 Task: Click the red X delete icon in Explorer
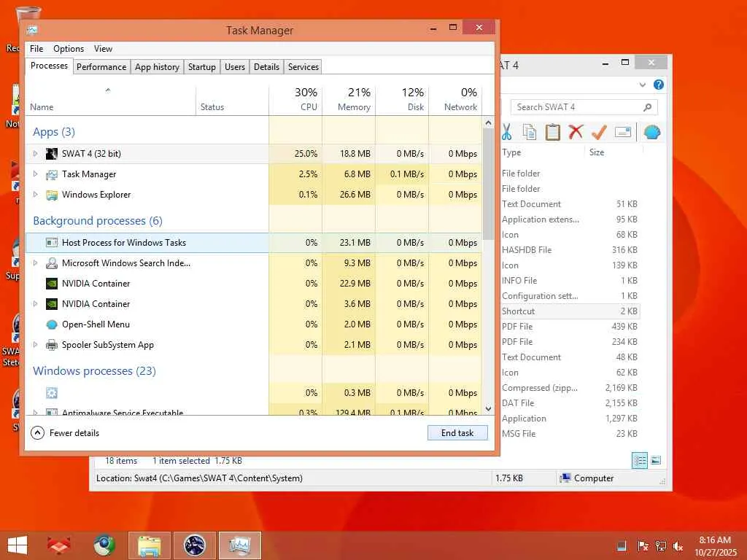coord(576,131)
